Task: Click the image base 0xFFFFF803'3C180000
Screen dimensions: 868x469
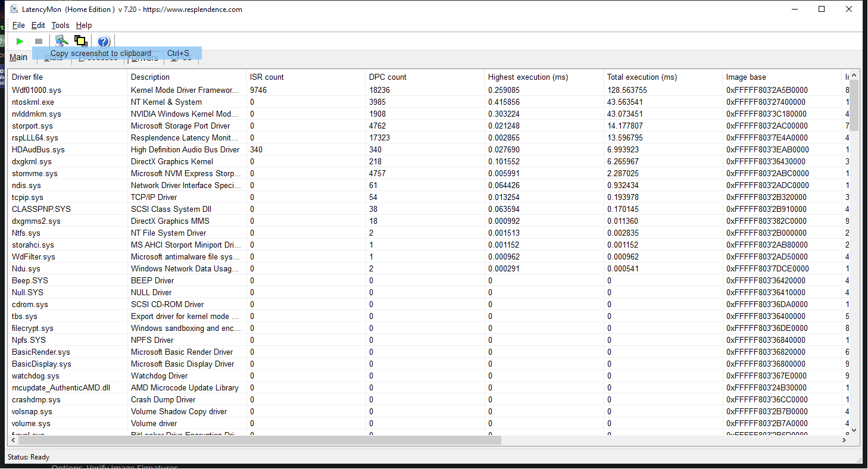Action: [767, 114]
